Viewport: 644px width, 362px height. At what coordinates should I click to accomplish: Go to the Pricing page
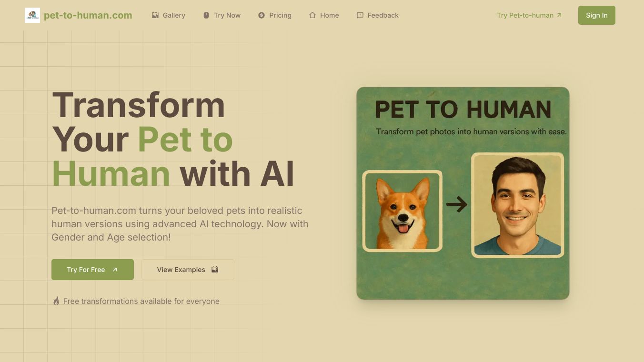tap(275, 15)
